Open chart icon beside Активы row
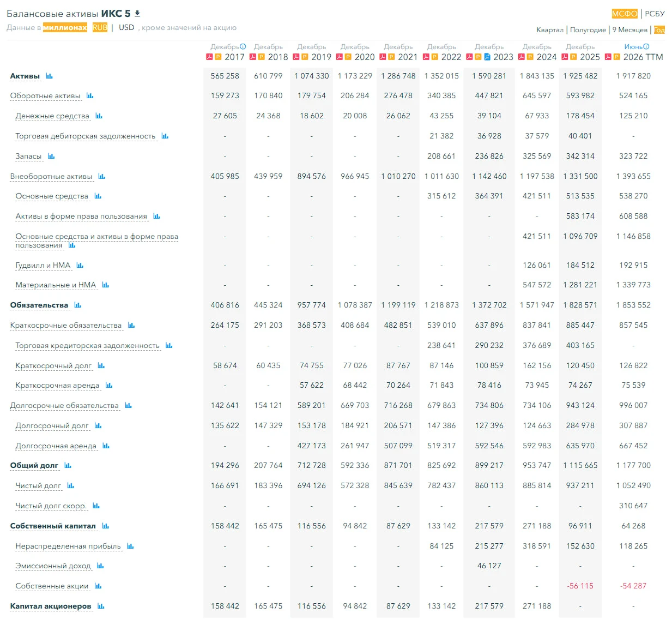The width and height of the screenshot is (672, 619). 50,76
